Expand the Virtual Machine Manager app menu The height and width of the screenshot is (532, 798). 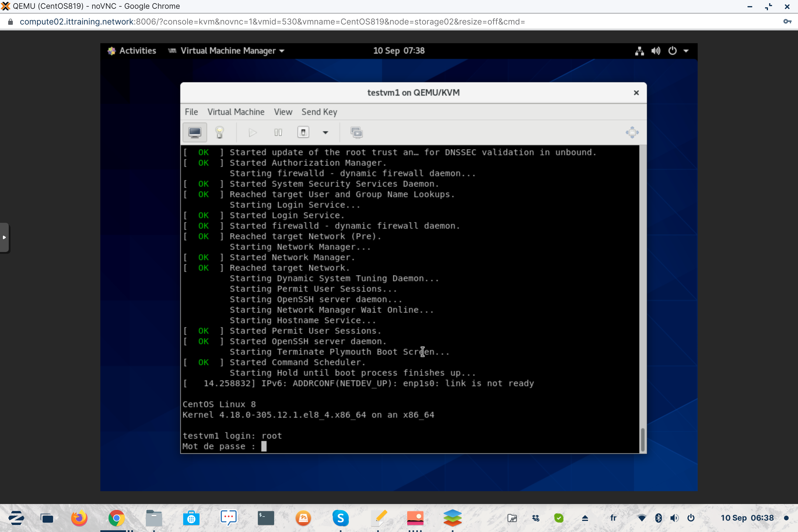[x=226, y=50]
